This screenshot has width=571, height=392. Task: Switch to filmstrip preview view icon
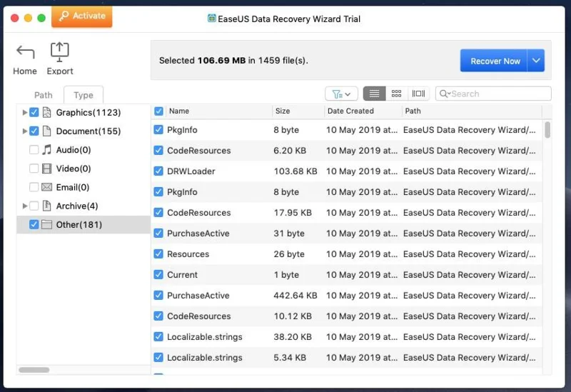coord(418,94)
